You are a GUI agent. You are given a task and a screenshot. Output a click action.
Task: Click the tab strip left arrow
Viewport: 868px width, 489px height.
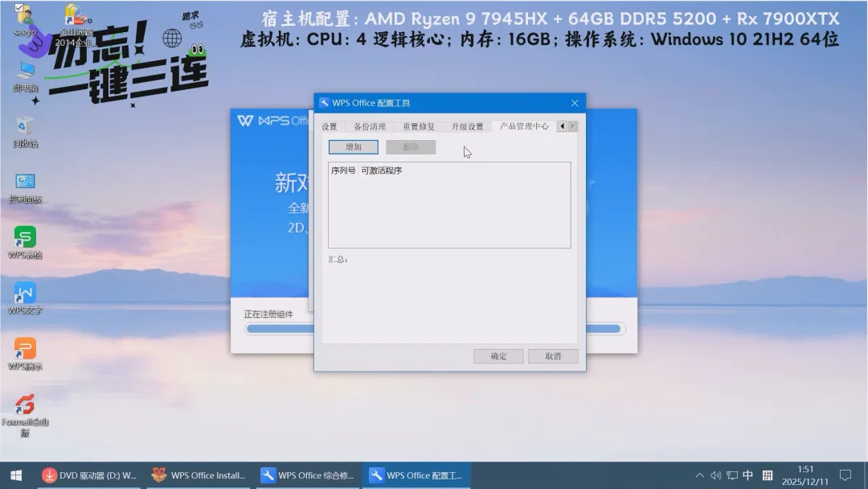pyautogui.click(x=562, y=126)
